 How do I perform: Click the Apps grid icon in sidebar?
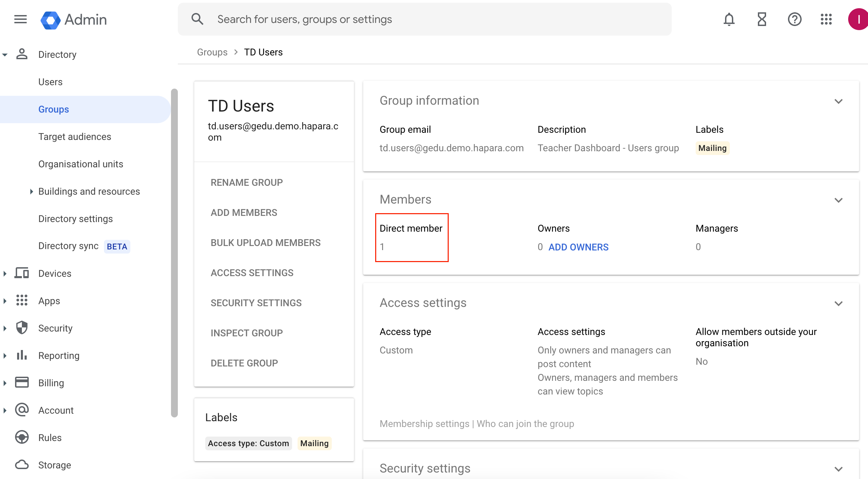click(22, 300)
